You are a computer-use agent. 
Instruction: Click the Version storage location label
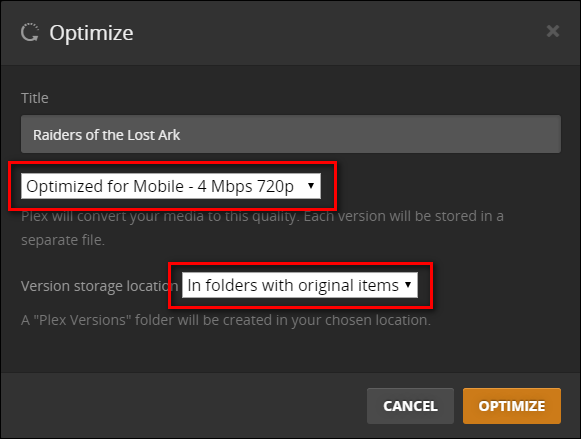(x=99, y=286)
